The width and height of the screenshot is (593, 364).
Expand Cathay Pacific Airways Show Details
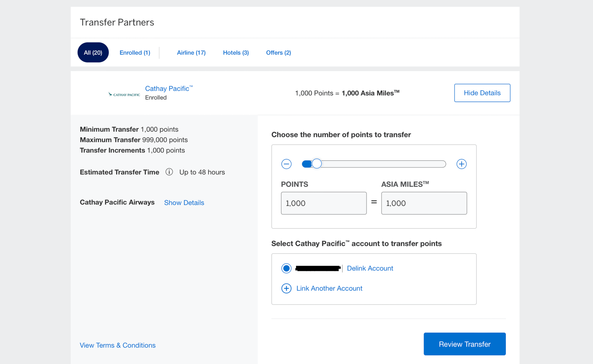[184, 203]
